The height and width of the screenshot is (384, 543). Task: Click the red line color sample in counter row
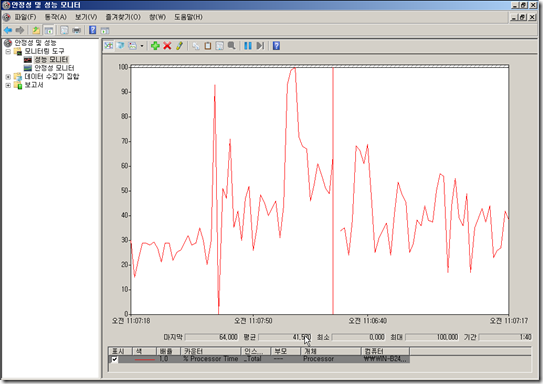(x=145, y=359)
